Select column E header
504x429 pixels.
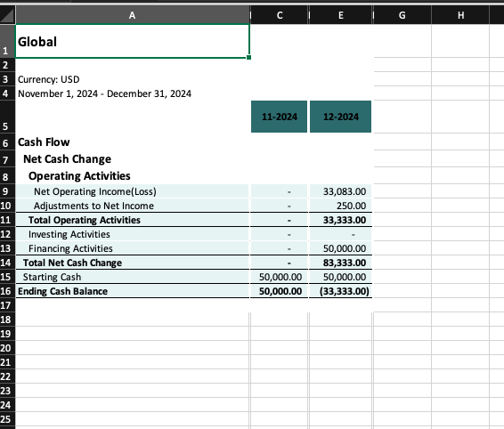(341, 15)
